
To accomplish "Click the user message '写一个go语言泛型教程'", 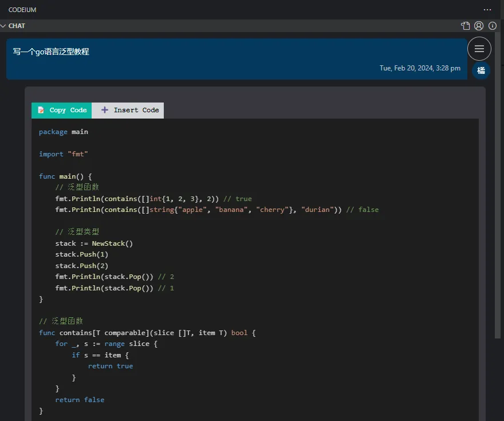I will point(51,52).
